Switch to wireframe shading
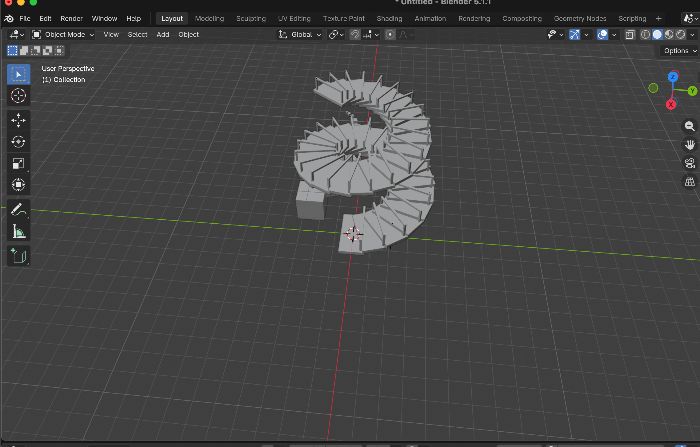This screenshot has width=700, height=447. pos(645,34)
